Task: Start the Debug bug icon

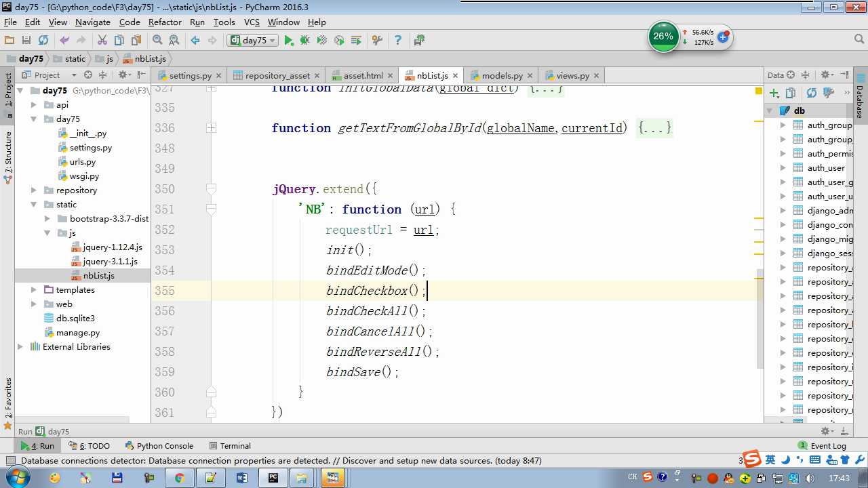Action: coord(305,41)
